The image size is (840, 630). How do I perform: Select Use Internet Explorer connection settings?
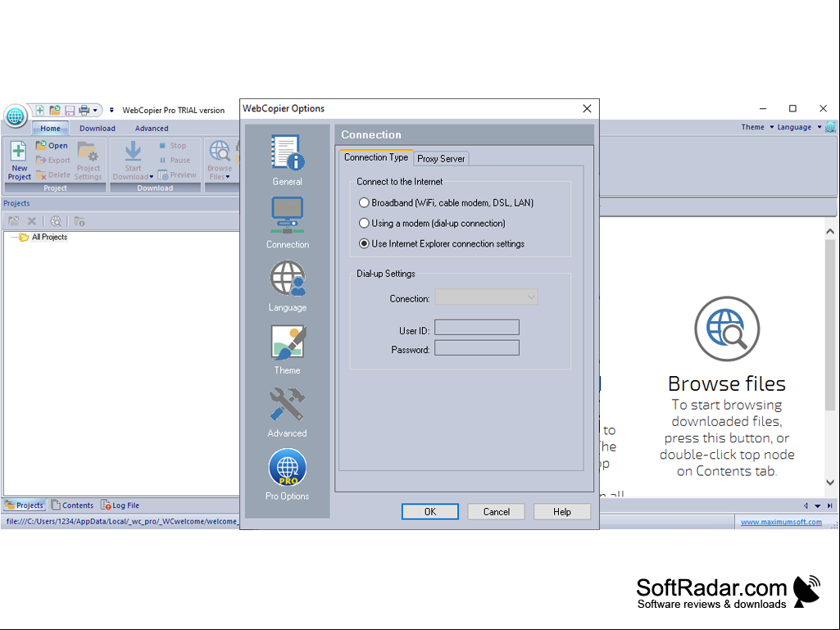pos(442,244)
